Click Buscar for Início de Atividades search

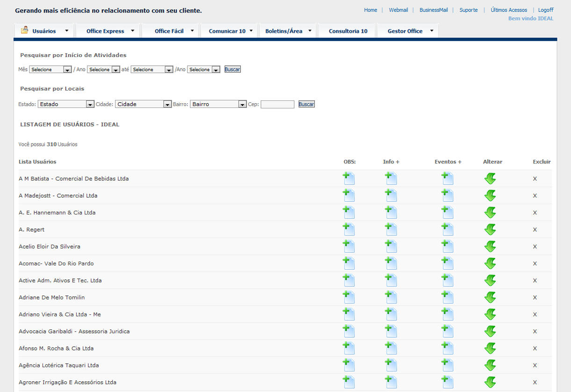[232, 69]
